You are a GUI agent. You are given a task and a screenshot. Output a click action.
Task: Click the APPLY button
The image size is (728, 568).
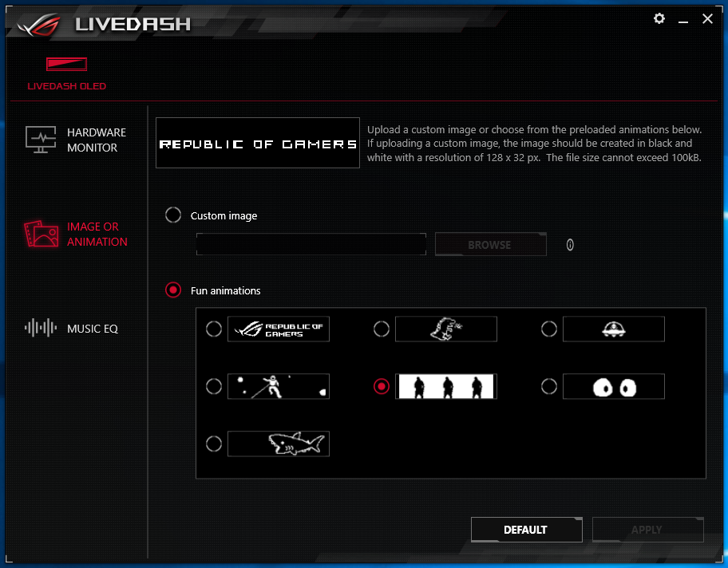tap(648, 530)
